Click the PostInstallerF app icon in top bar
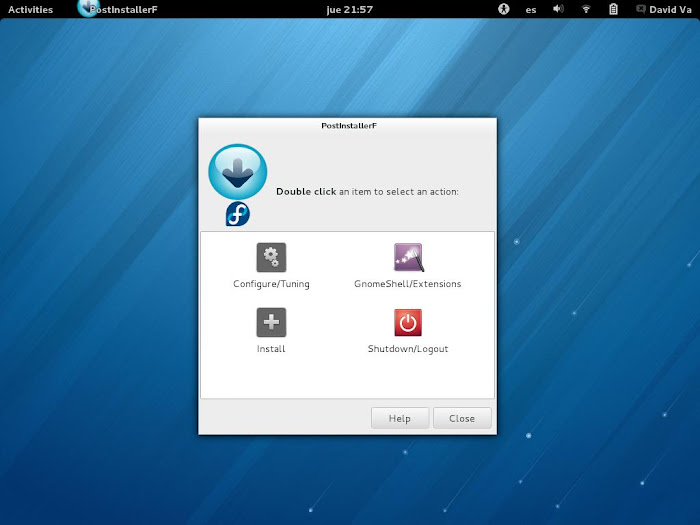 (x=87, y=8)
